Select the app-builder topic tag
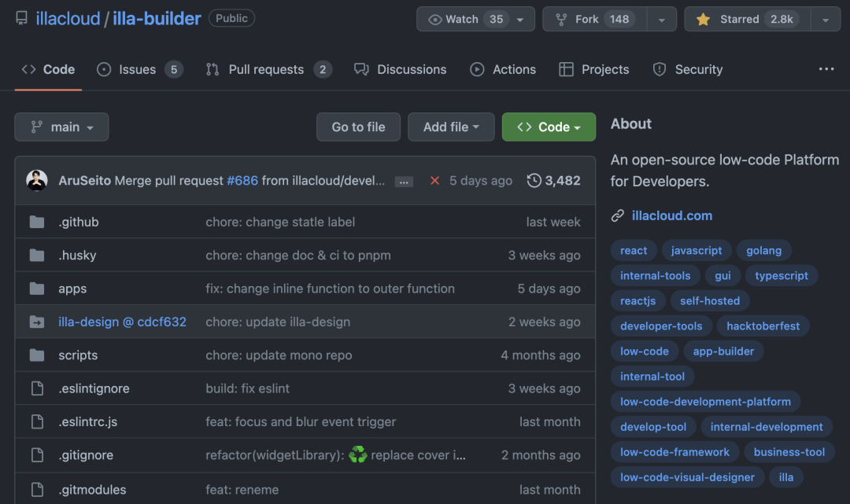The height and width of the screenshot is (504, 850). [x=724, y=351]
